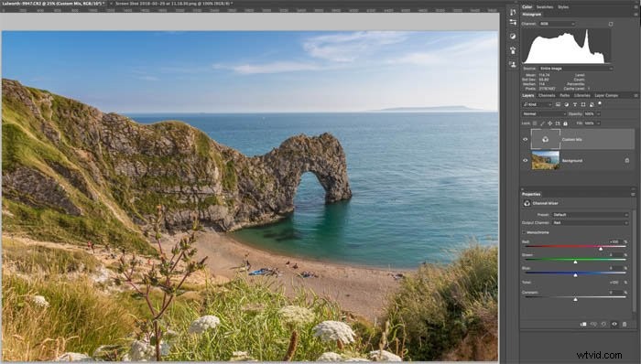Open the Fill value dropdown arrow
Image resolution: width=641 pixels, height=364 pixels.
[x=599, y=123]
